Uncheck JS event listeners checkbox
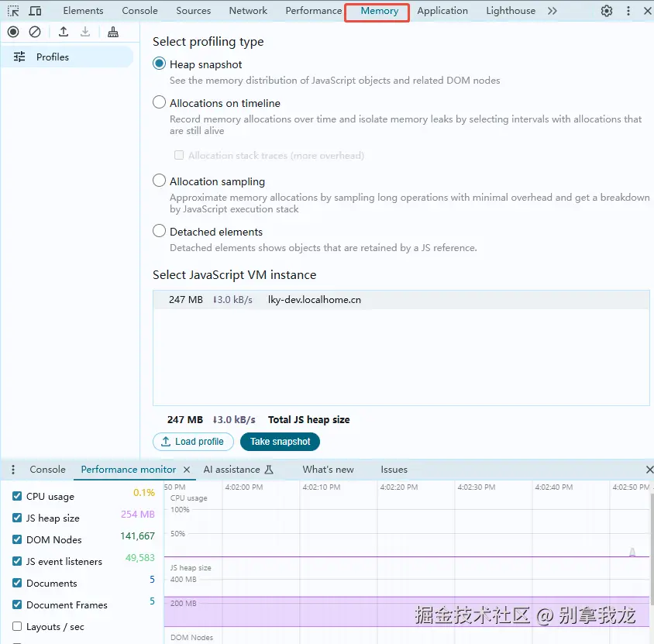 tap(17, 561)
